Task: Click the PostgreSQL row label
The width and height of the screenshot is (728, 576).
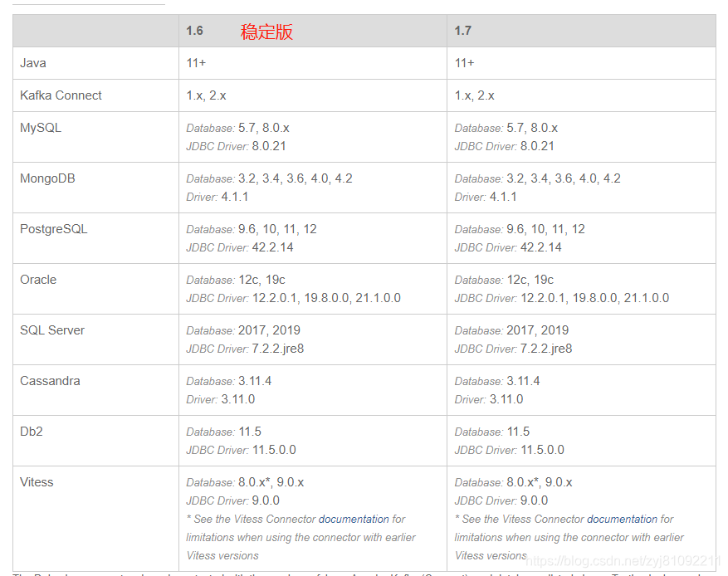Action: pyautogui.click(x=53, y=229)
